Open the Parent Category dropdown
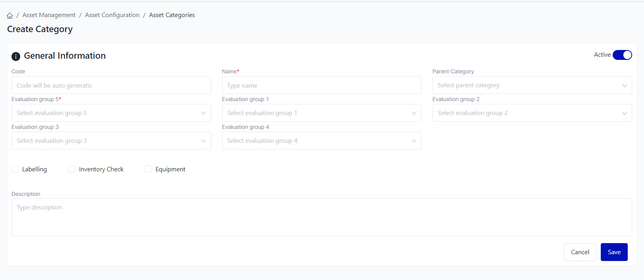The height and width of the screenshot is (280, 644). (531, 85)
